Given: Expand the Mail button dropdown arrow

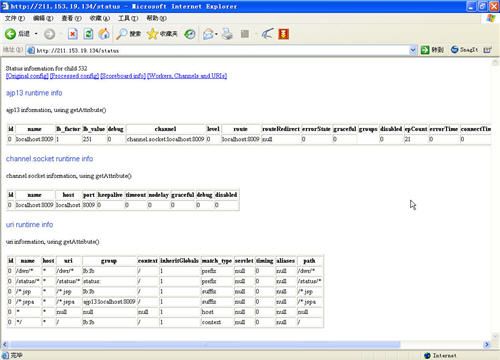Looking at the screenshot, I should coord(216,34).
